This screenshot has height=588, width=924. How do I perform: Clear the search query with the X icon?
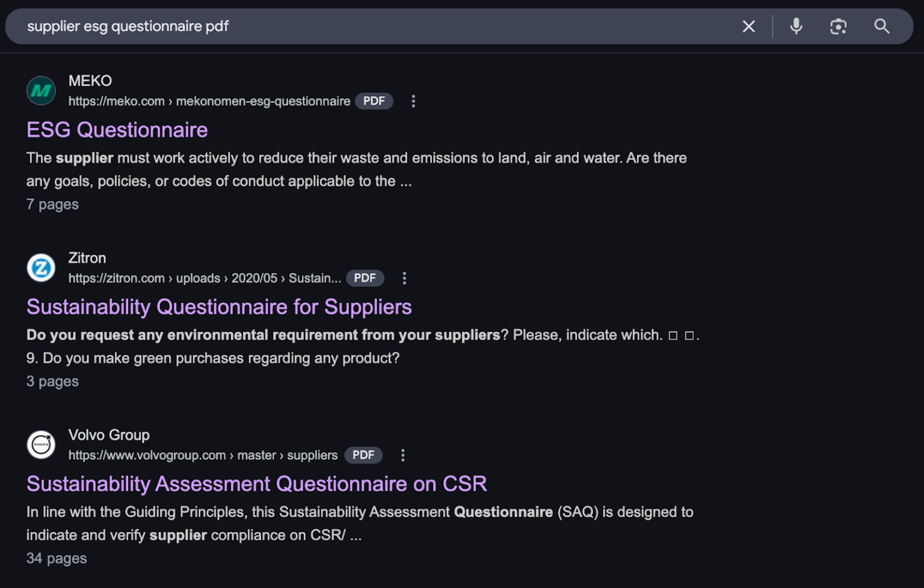pos(748,26)
